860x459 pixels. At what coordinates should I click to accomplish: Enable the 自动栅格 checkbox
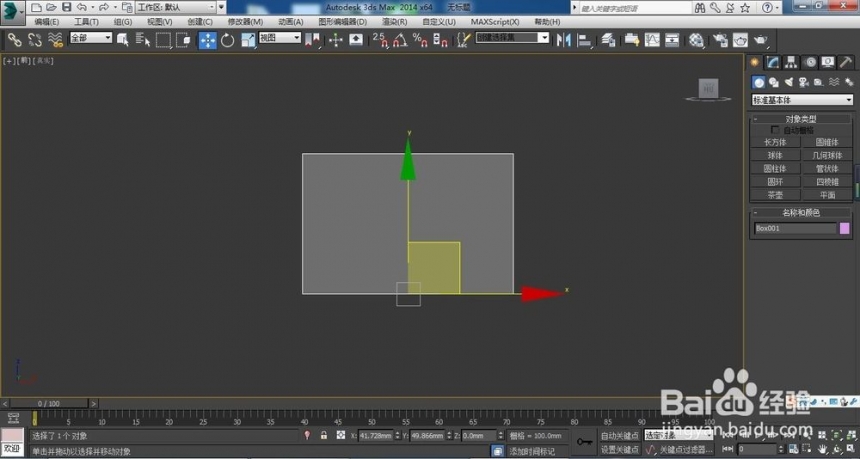pyautogui.click(x=775, y=130)
